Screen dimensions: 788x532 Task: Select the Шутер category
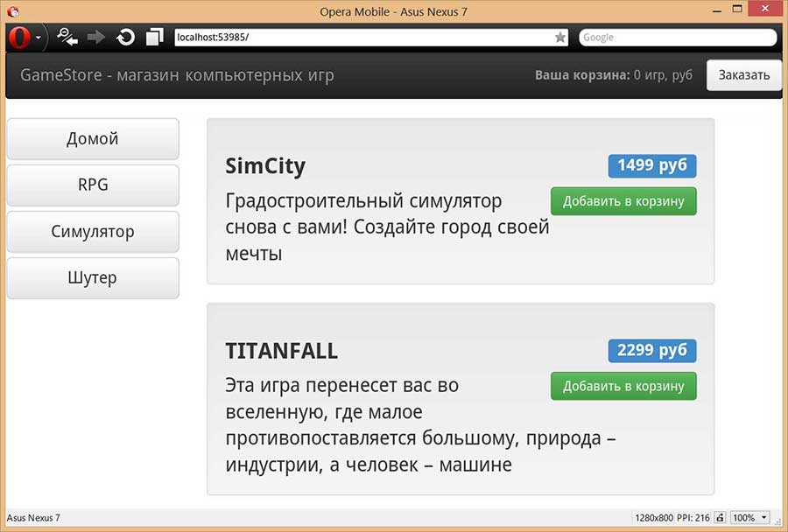pyautogui.click(x=93, y=277)
